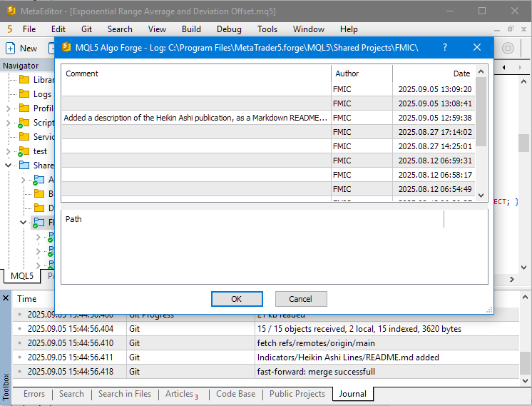Expand the Scripts folder node
The height and width of the screenshot is (406, 532).
[8, 123]
